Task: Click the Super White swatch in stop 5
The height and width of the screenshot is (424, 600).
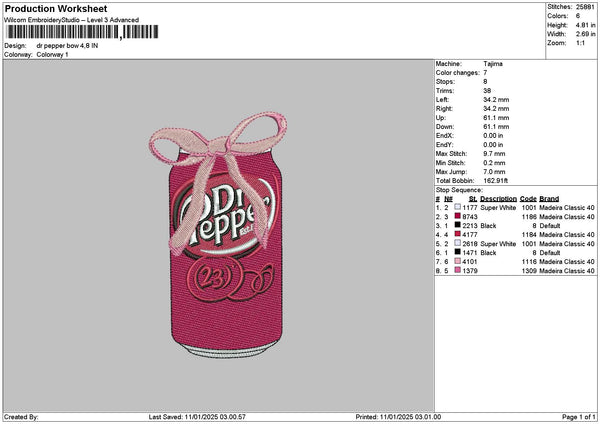Action: 457,243
